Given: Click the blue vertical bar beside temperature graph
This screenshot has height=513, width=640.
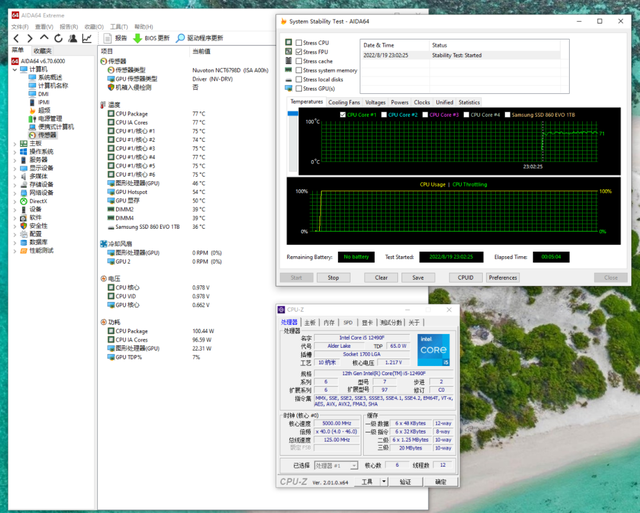Looking at the screenshot, I should tap(293, 113).
